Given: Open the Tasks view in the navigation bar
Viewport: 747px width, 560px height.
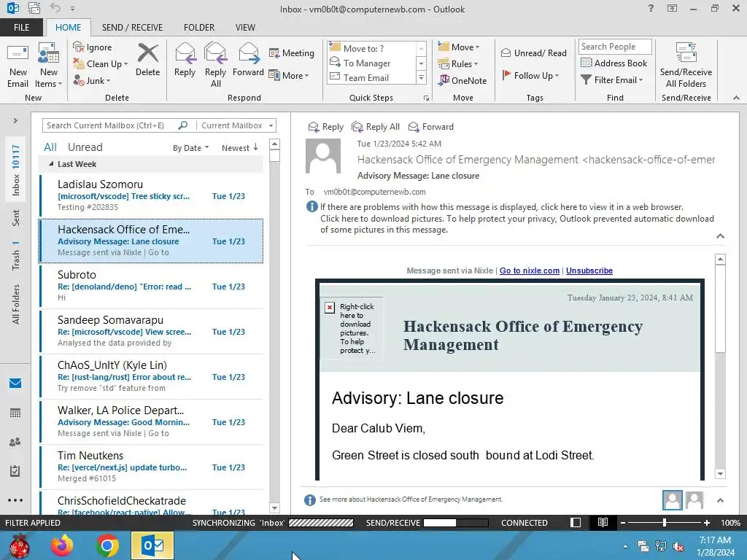Looking at the screenshot, I should tap(15, 471).
